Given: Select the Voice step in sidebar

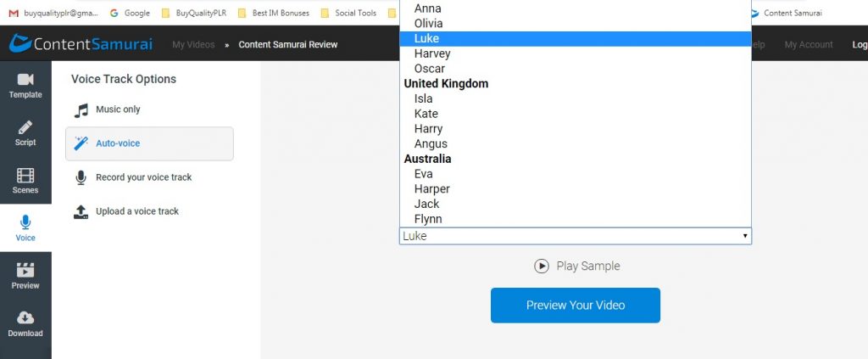Looking at the screenshot, I should (x=25, y=228).
